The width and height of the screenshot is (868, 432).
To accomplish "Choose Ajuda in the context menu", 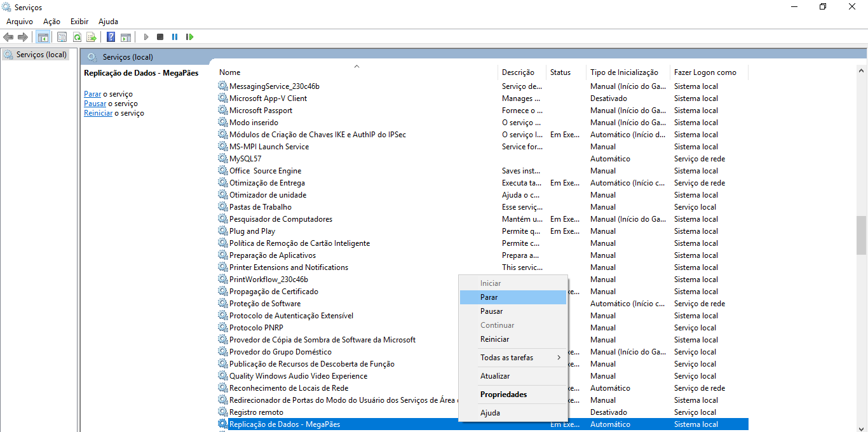I will pos(513,413).
